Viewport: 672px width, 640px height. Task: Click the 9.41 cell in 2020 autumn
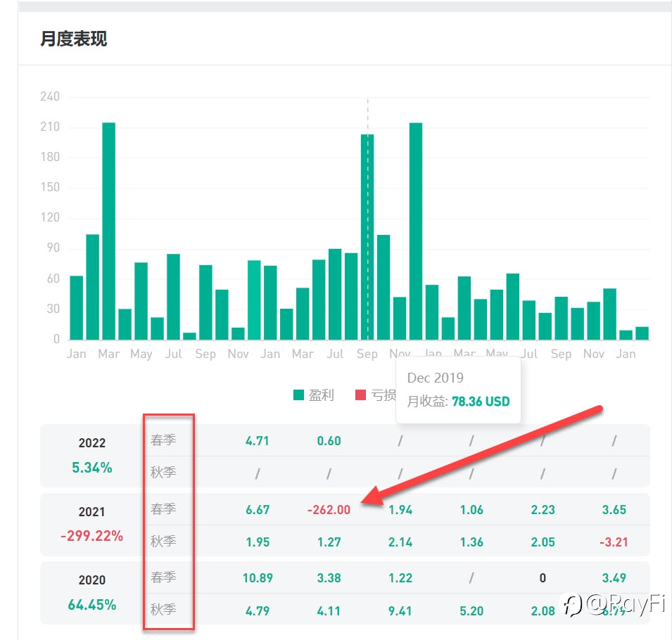tap(400, 611)
